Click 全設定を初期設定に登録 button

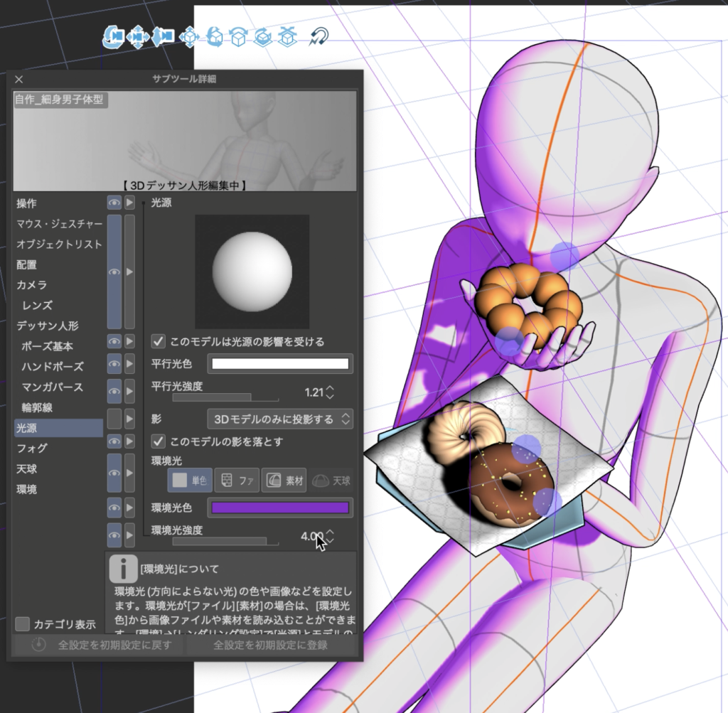click(271, 645)
